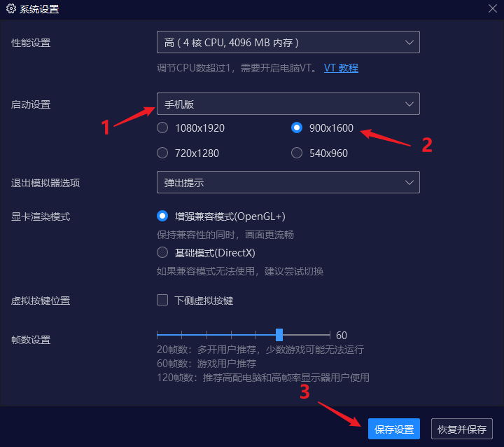Enable the 下侧虚拟按键 checkbox
This screenshot has width=504, height=447.
pos(162,300)
